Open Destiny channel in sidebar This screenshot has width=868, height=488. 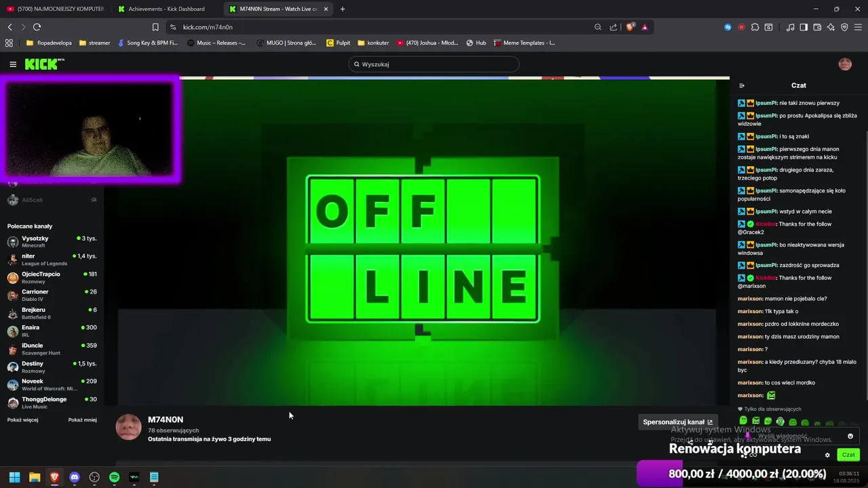tap(52, 367)
